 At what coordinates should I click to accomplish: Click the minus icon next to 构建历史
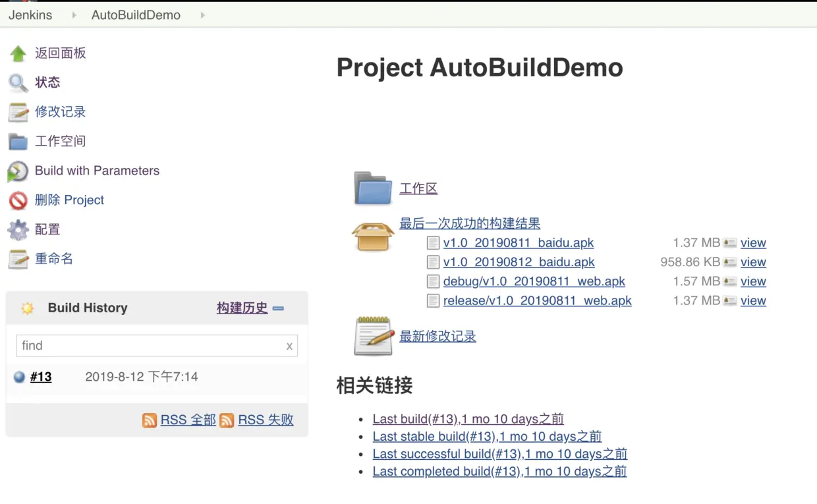coord(278,308)
